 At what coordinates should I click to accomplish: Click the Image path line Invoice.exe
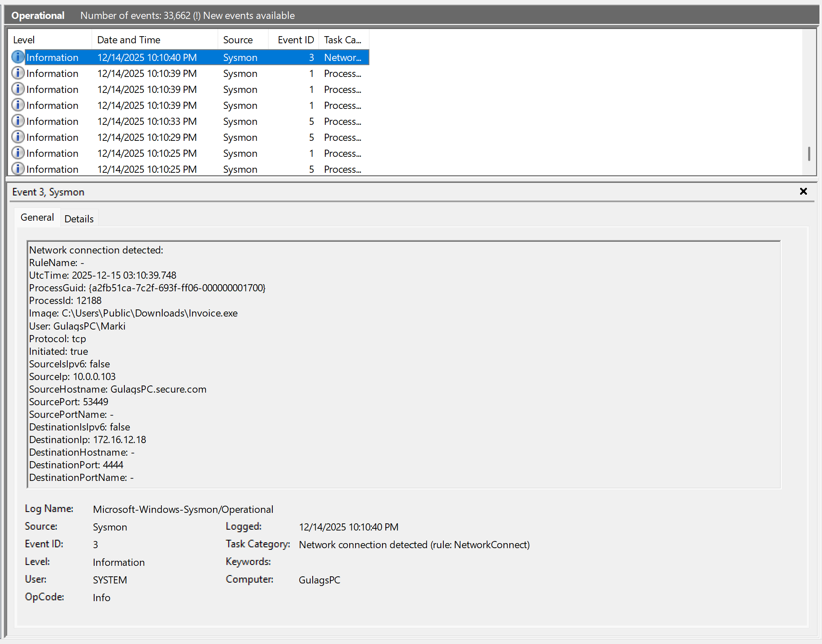(x=133, y=313)
